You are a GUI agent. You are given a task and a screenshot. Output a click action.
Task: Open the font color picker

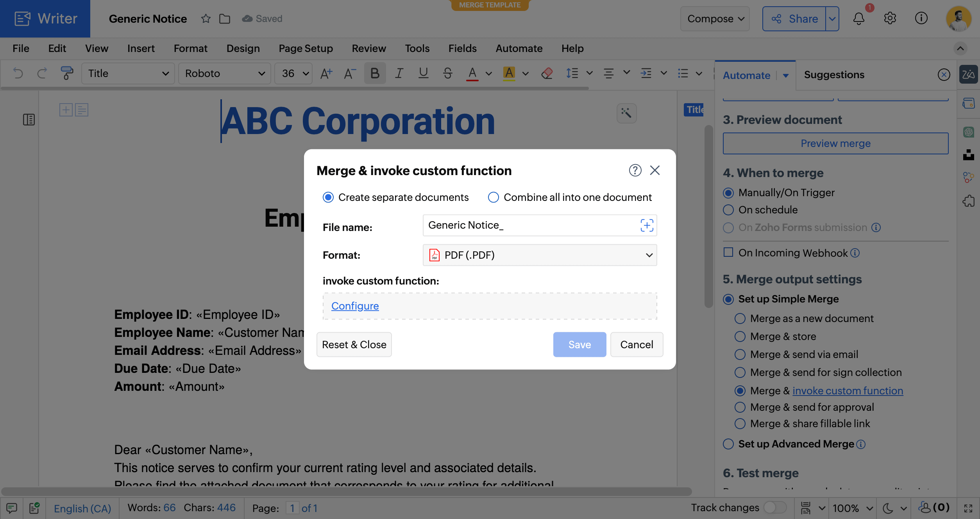(x=472, y=73)
